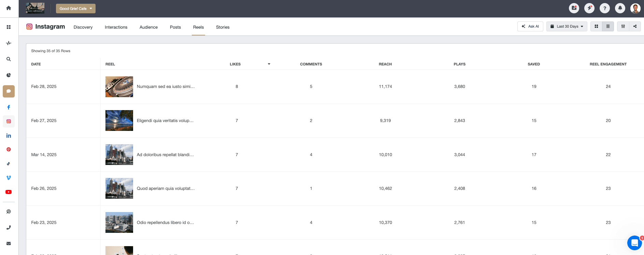Sort by the Plays column header
The height and width of the screenshot is (255, 644).
pyautogui.click(x=459, y=64)
